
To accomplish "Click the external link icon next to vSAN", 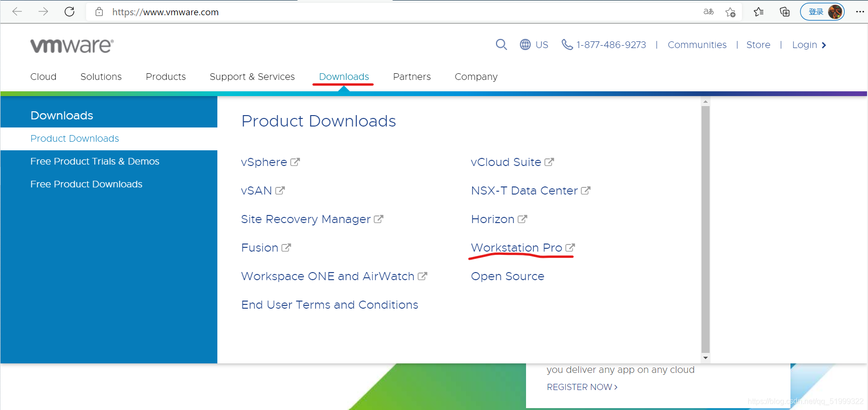I will click(280, 190).
